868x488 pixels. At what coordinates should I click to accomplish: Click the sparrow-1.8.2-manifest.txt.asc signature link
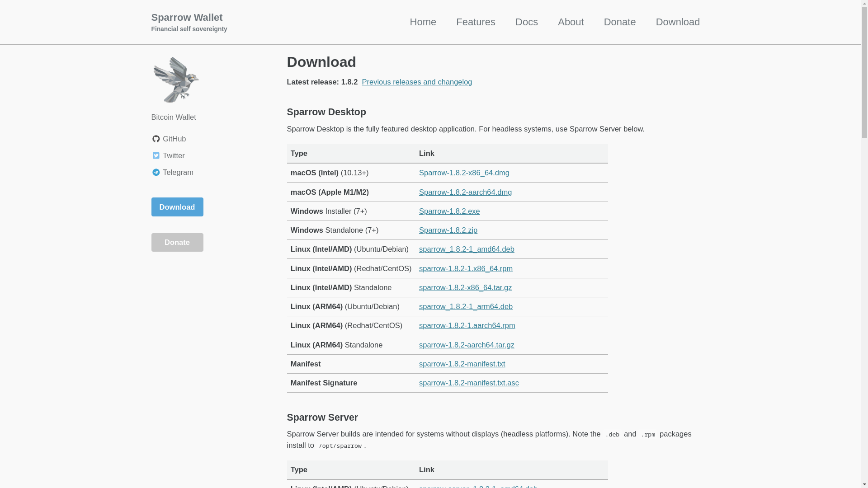tap(468, 383)
